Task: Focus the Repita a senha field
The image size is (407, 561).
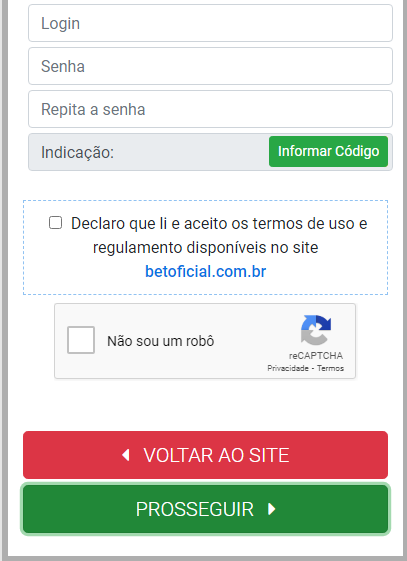Action: pyautogui.click(x=210, y=109)
